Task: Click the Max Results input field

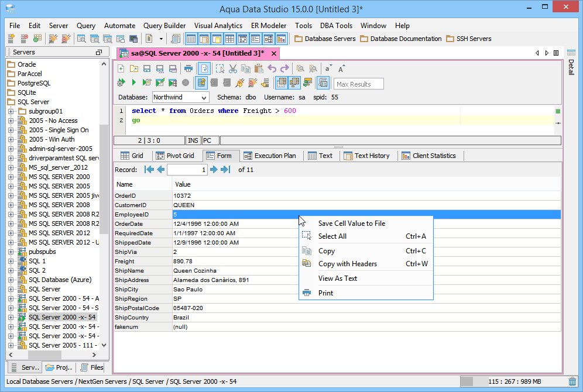Action: coord(358,84)
